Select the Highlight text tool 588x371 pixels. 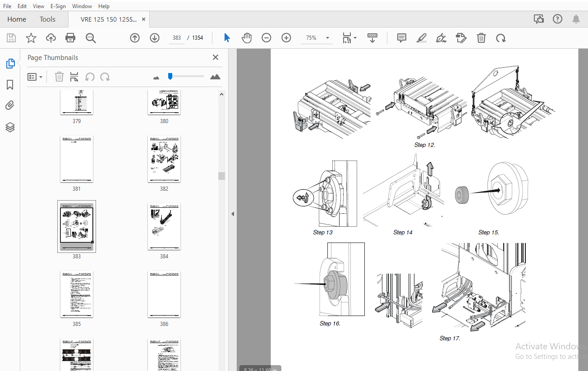click(421, 38)
